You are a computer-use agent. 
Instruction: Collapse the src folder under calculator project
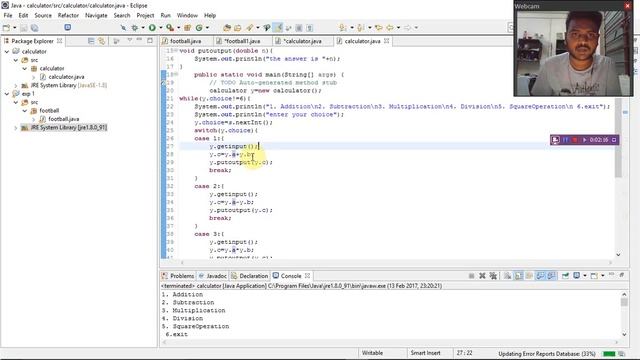(x=16, y=60)
